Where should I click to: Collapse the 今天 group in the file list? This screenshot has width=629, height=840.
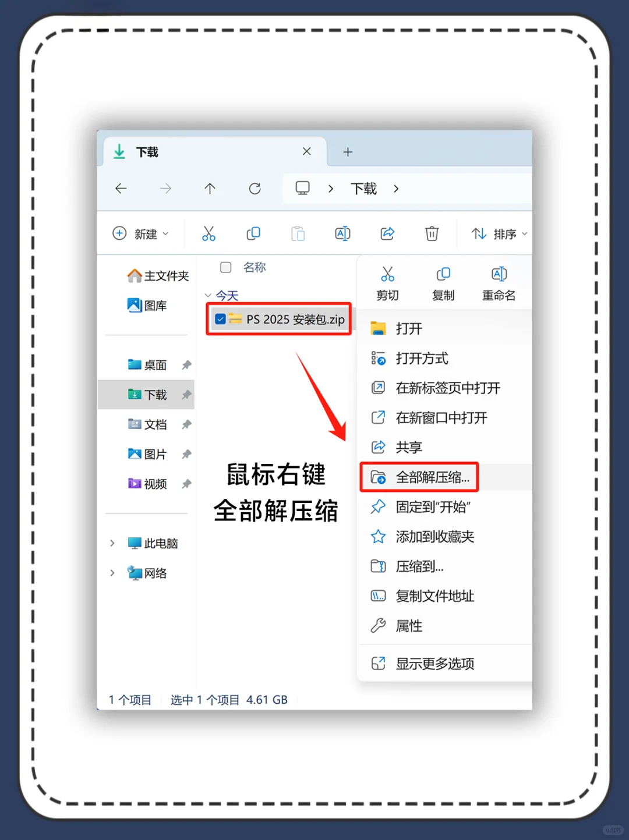[208, 295]
